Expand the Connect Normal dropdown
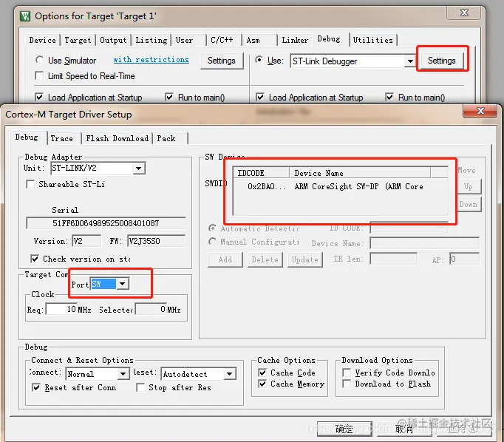The image size is (504, 442). point(123,374)
